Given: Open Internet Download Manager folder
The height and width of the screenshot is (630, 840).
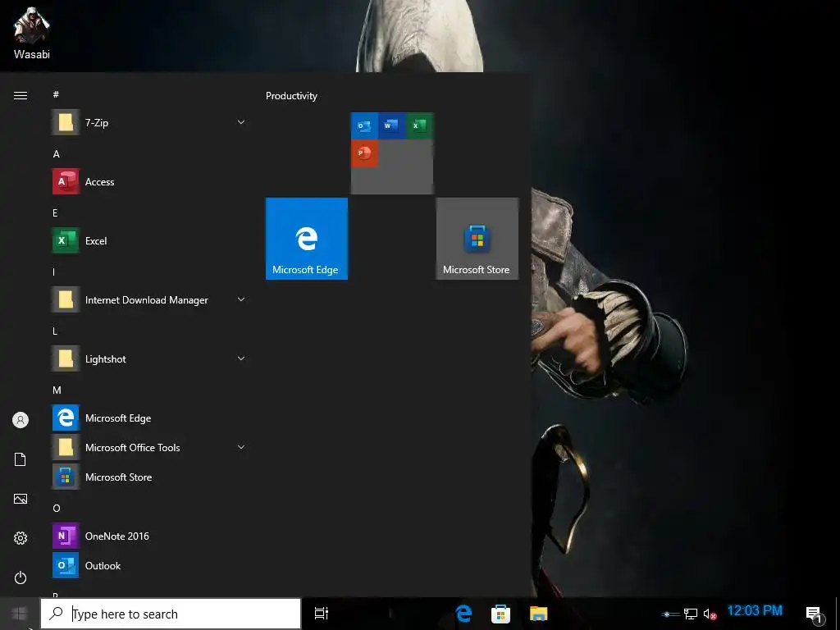Looking at the screenshot, I should [150, 299].
